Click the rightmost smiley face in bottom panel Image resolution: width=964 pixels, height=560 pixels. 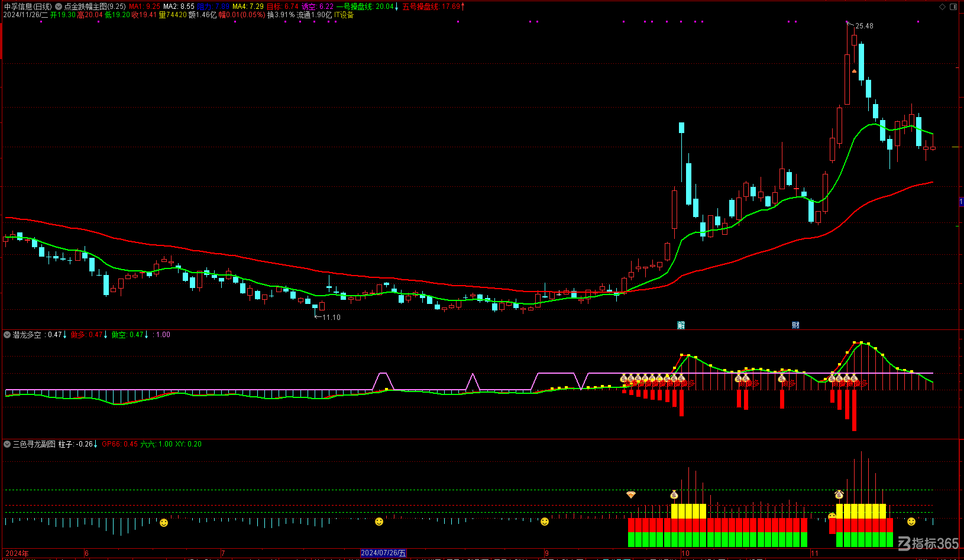pos(911,522)
